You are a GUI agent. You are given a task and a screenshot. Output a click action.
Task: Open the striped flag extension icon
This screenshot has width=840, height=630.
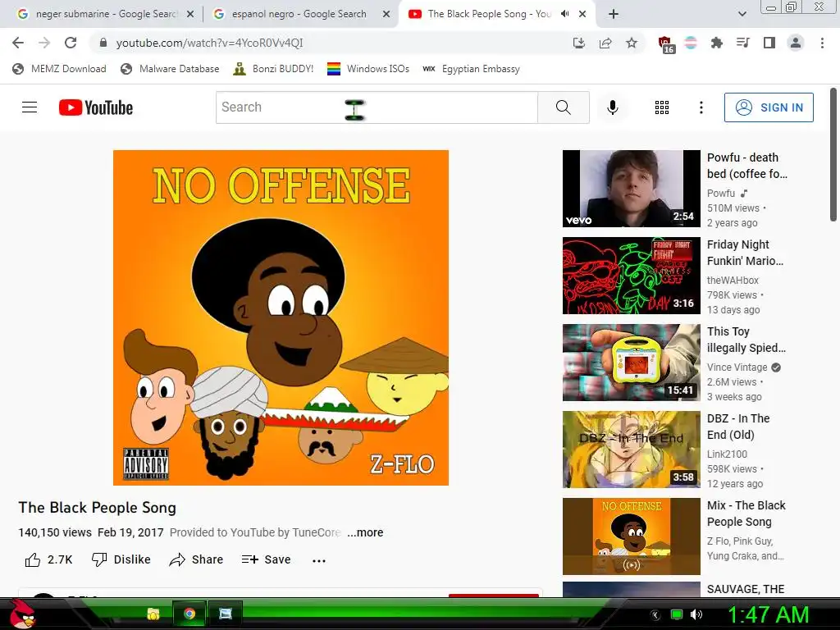coord(691,43)
